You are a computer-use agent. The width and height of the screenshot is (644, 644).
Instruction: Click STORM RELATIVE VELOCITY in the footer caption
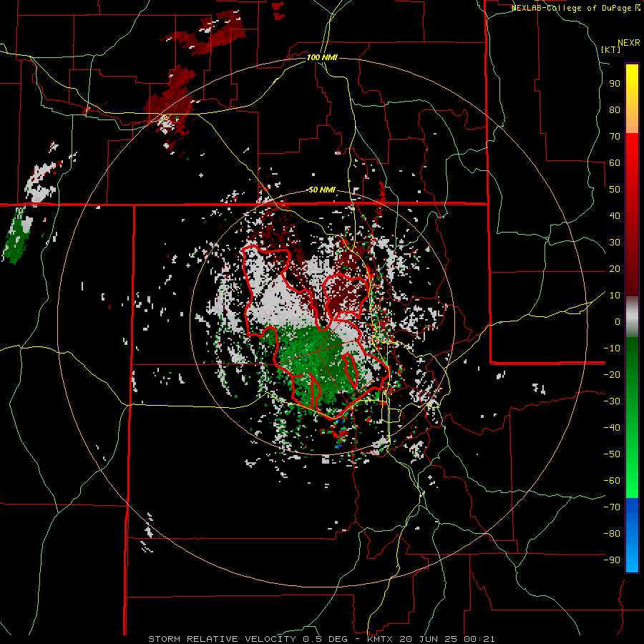click(x=222, y=639)
